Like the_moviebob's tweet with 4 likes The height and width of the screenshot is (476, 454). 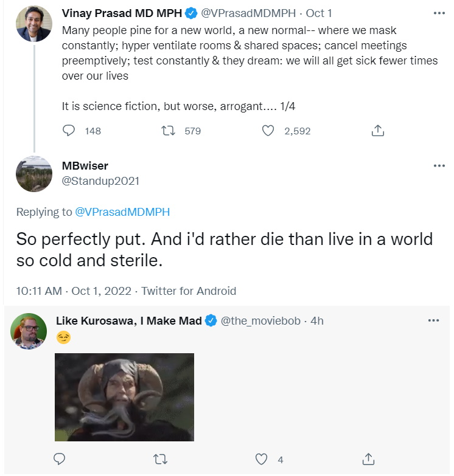[x=261, y=459]
